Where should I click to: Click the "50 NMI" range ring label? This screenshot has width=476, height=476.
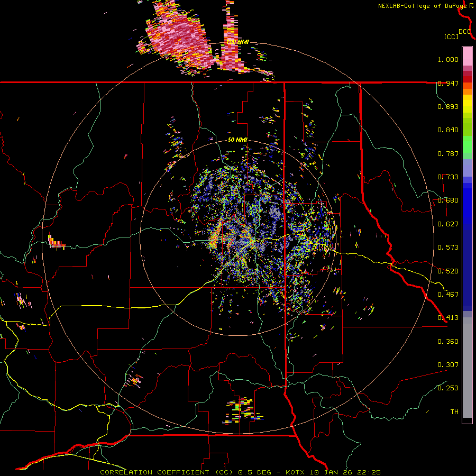coord(237,140)
